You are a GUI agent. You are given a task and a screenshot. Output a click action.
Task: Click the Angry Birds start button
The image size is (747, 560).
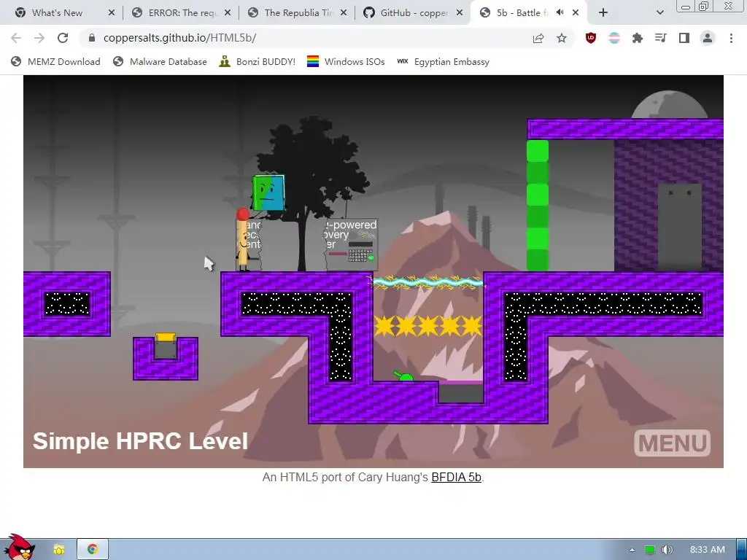click(x=18, y=548)
